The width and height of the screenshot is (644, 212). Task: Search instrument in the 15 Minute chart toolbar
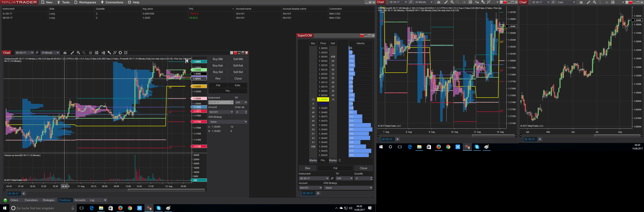click(x=37, y=53)
